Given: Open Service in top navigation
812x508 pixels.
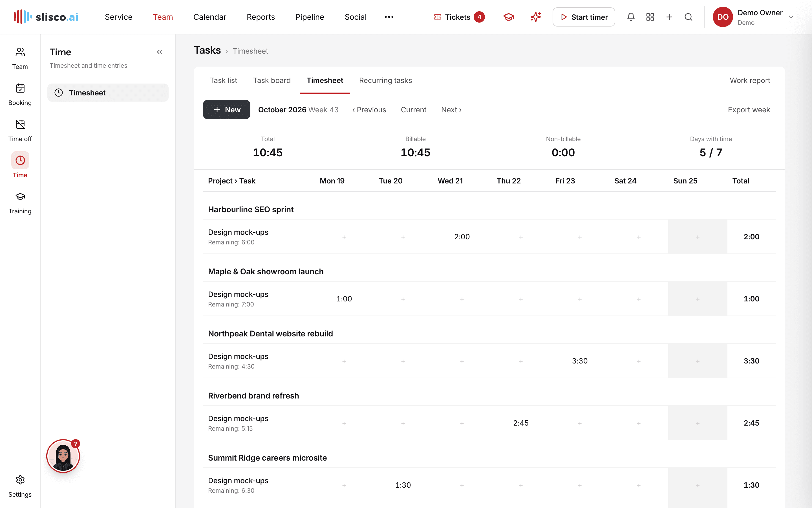Looking at the screenshot, I should coord(118,17).
